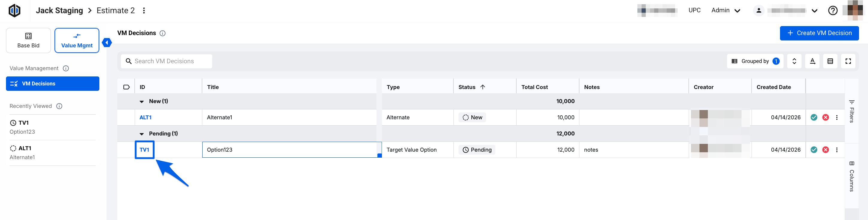
Task: Toggle the Filters side panel
Action: click(x=852, y=111)
